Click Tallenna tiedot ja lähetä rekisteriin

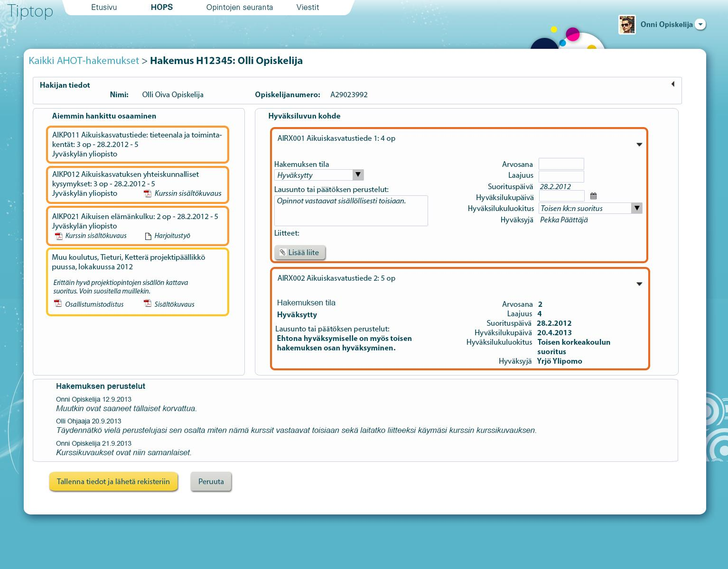113,481
